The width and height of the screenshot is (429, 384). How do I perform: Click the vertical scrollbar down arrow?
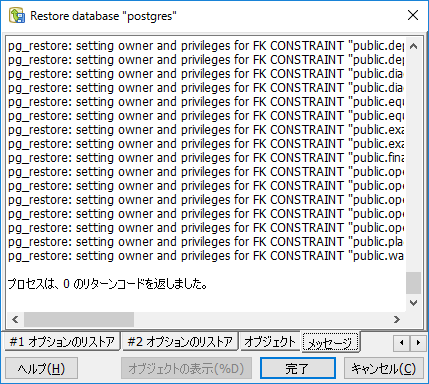414,303
